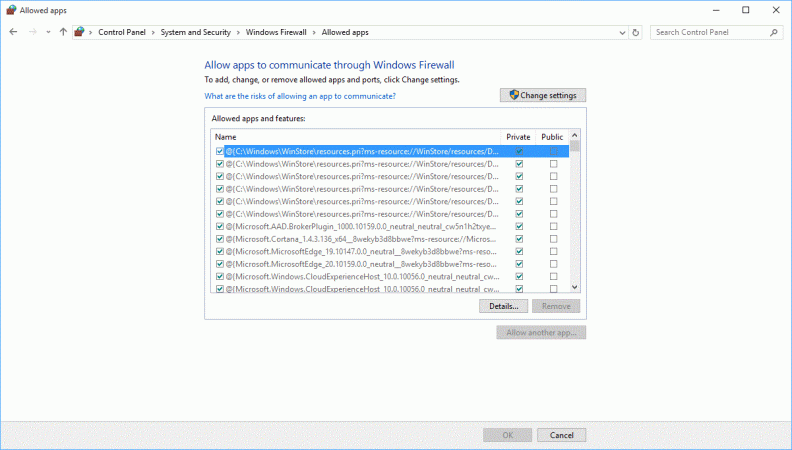Maximize the Allowed apps window

pyautogui.click(x=746, y=10)
